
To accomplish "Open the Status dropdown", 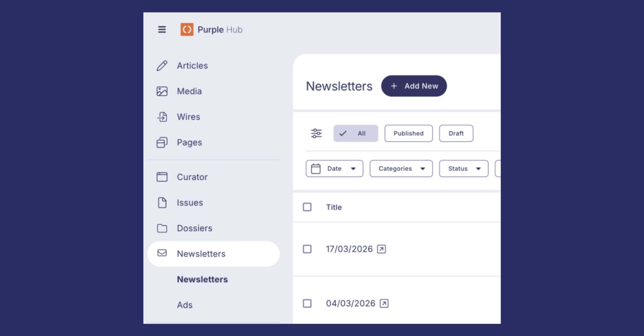I will coord(464,169).
